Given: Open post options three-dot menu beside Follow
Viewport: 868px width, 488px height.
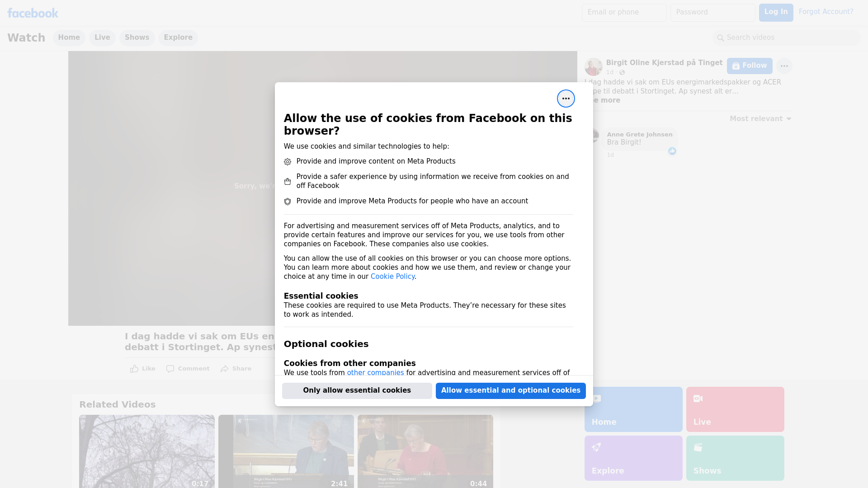Looking at the screenshot, I should coord(784,66).
